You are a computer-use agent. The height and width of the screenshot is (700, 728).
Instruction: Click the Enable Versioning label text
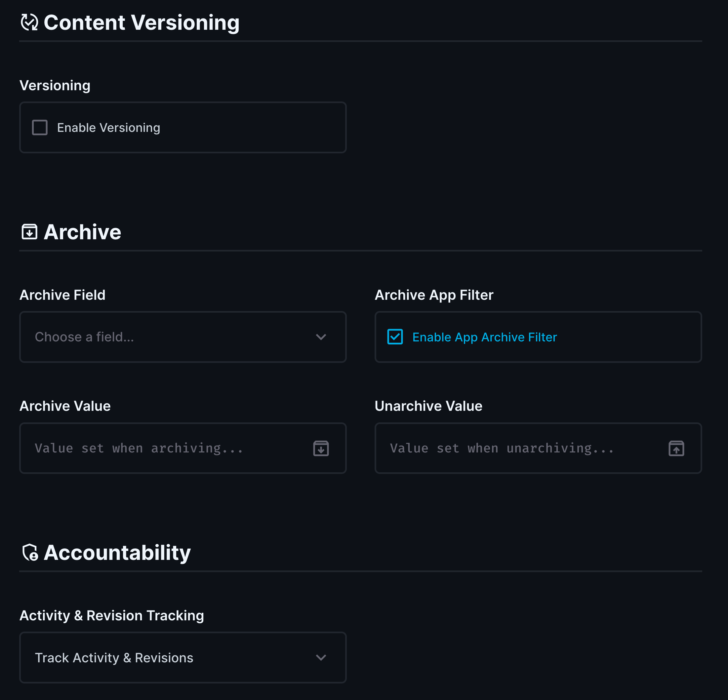pyautogui.click(x=108, y=127)
